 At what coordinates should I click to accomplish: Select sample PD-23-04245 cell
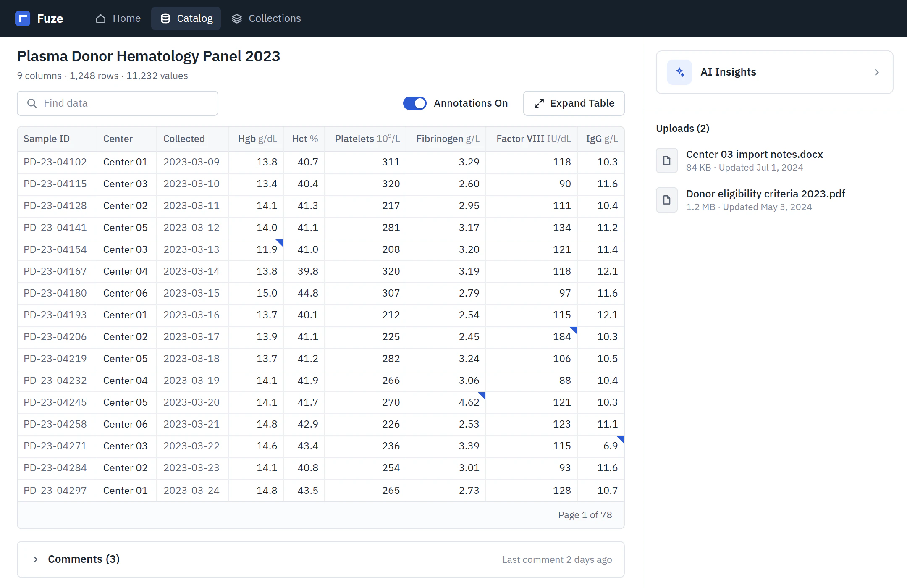(57, 402)
